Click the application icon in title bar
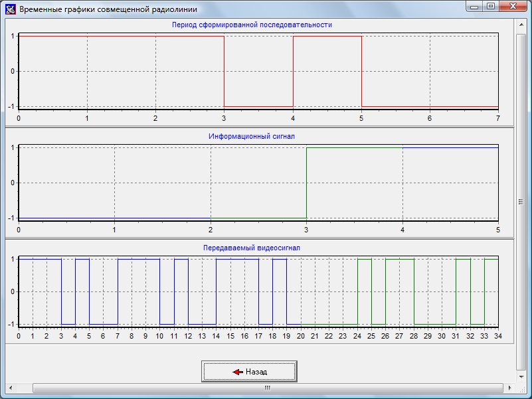This screenshot has height=399, width=532. click(10, 9)
